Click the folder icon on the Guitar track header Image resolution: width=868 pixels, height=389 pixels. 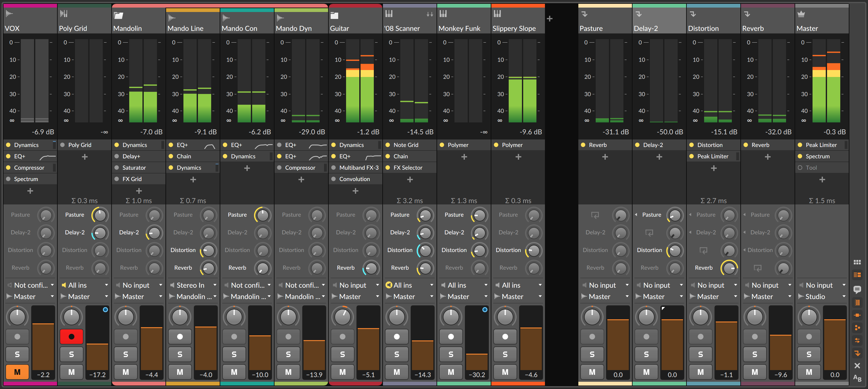click(334, 15)
